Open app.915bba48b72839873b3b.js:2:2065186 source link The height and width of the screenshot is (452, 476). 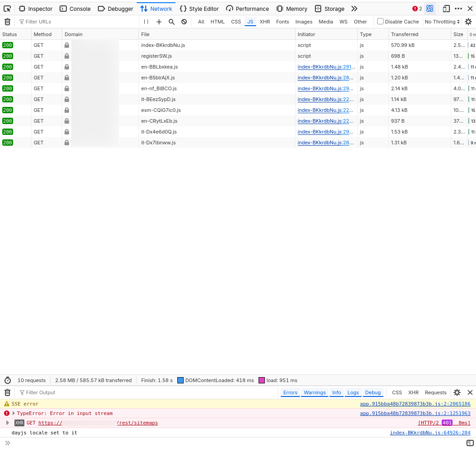[415, 404]
